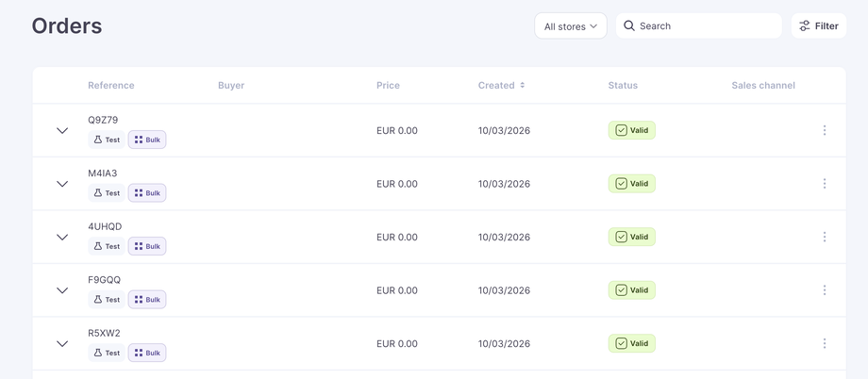This screenshot has height=379, width=868.
Task: Expand order M4IA3 row details
Action: tap(62, 184)
